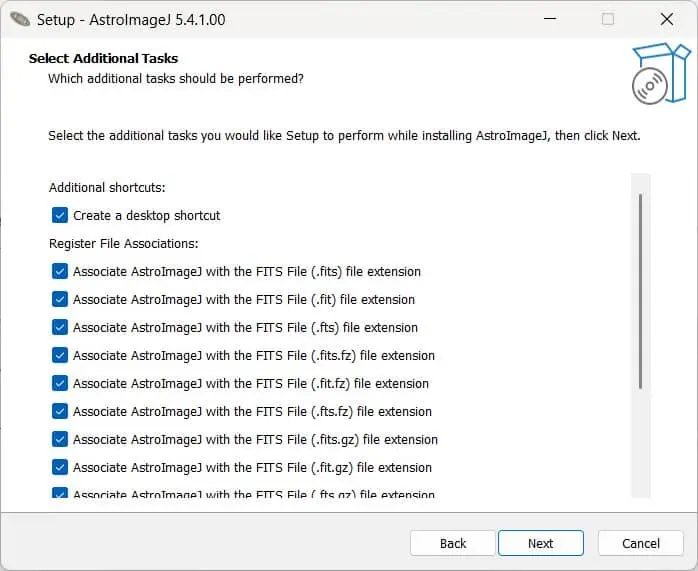Toggle the .fits file extension association checkbox
The width and height of the screenshot is (698, 571).
[60, 271]
